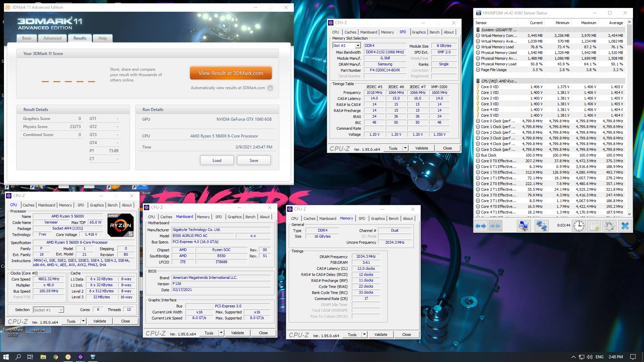
Task: Open HWiNFO network computers icon
Action: 541,226
